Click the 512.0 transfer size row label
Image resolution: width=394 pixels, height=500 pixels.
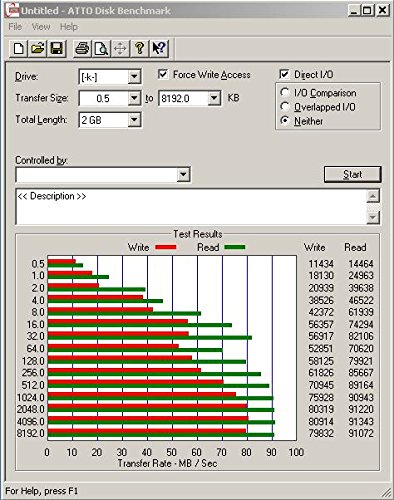(33, 385)
